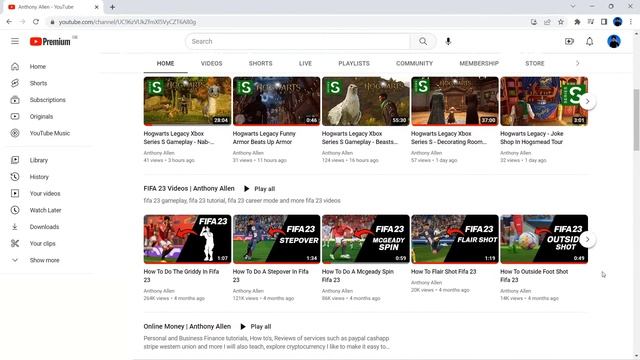Image resolution: width=640 pixels, height=360 pixels.
Task: Open Hogwarts Beasts 55:20 thumbnail
Action: click(x=365, y=101)
